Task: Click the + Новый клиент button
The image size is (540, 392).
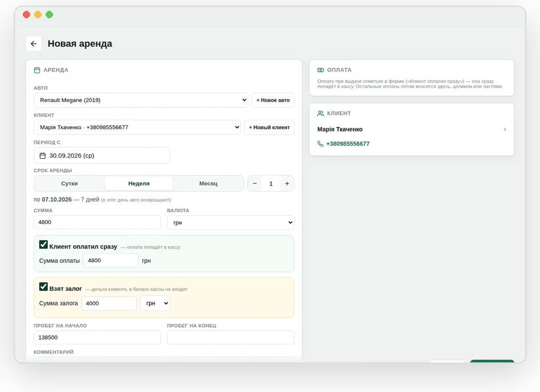Action: (269, 127)
